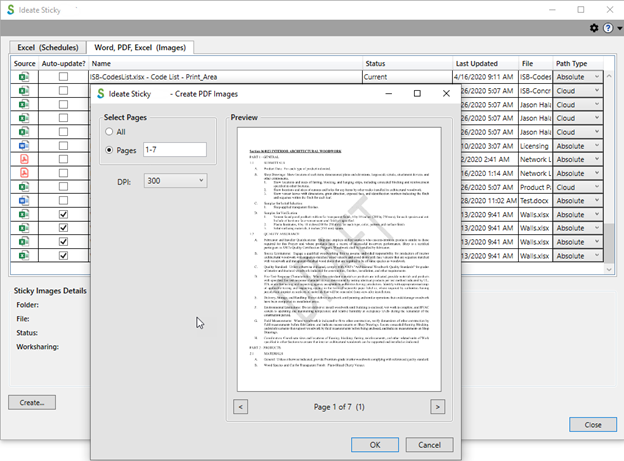
Task: Uncheck Auto-update in last Walls.xlsx row
Action: coord(63,255)
